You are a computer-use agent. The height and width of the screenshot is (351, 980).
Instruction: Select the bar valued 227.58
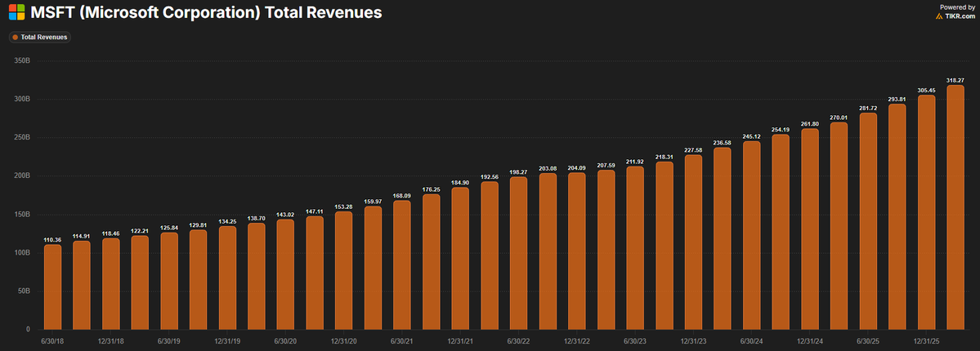(x=693, y=242)
